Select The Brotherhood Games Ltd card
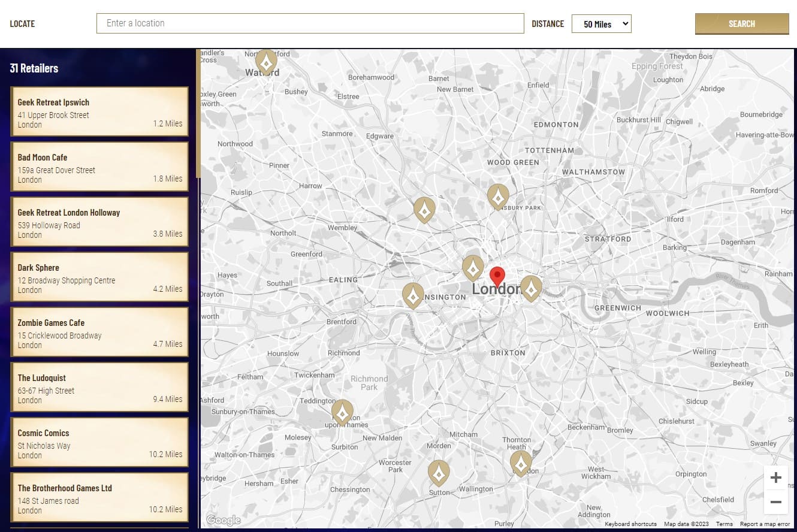The width and height of the screenshot is (797, 532). point(99,497)
